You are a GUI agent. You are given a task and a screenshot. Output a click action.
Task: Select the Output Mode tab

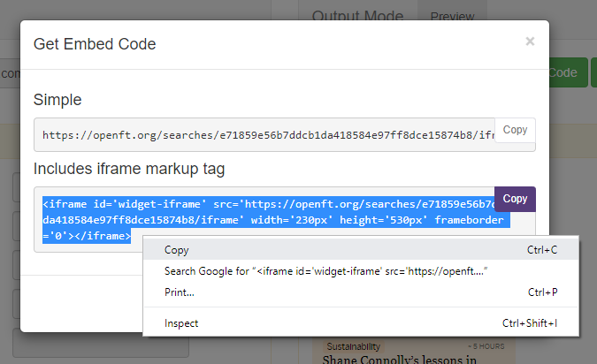click(x=357, y=17)
